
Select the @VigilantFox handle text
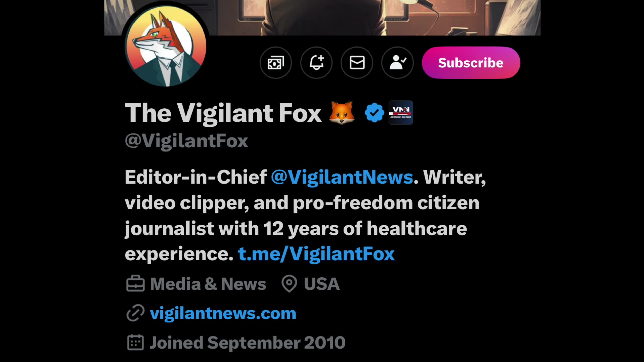click(x=186, y=141)
